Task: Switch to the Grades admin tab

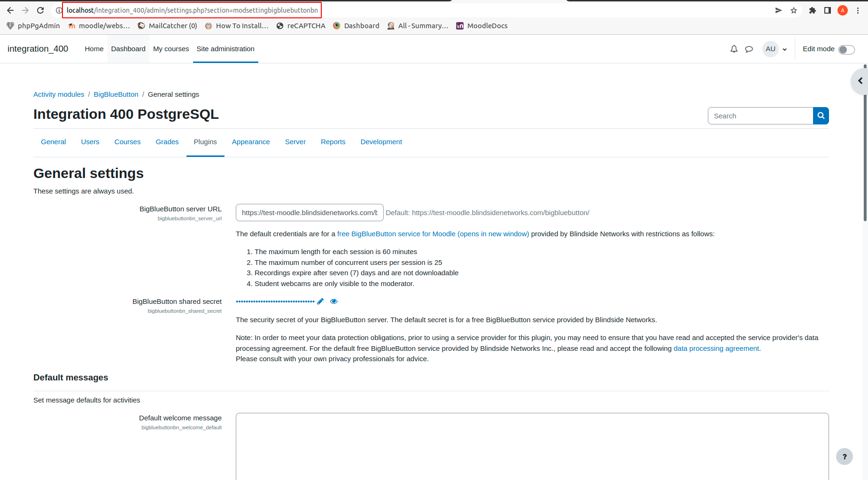Action: (167, 142)
